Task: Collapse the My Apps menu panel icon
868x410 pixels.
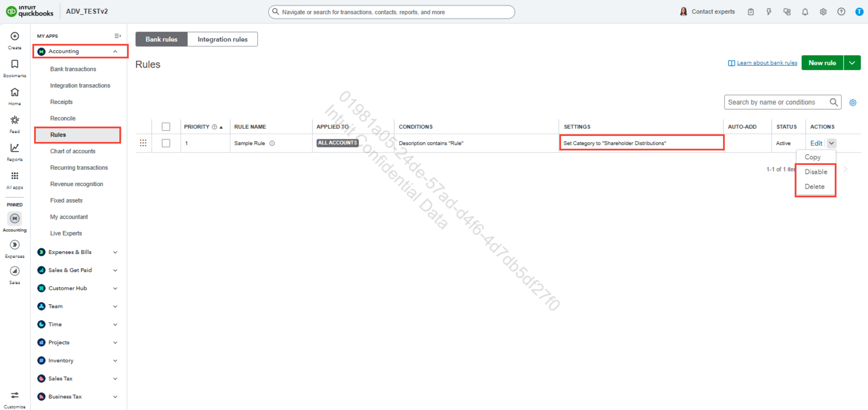Action: (x=117, y=36)
